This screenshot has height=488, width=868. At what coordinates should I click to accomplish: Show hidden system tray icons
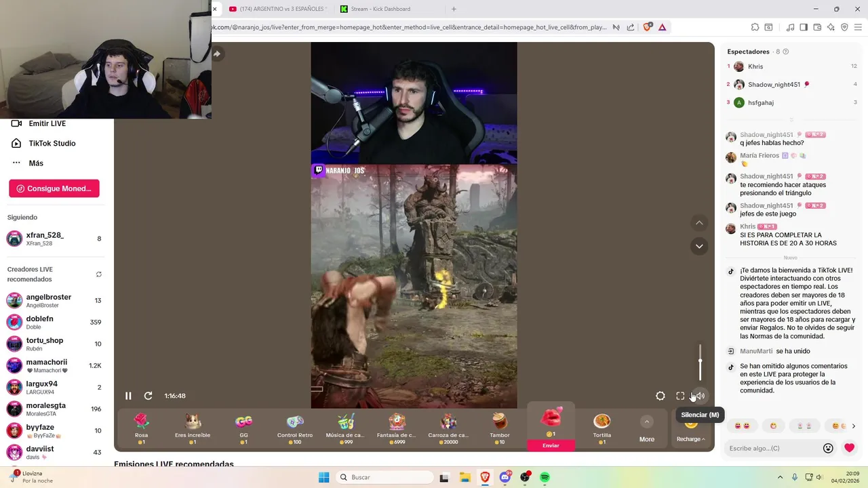pos(780,477)
